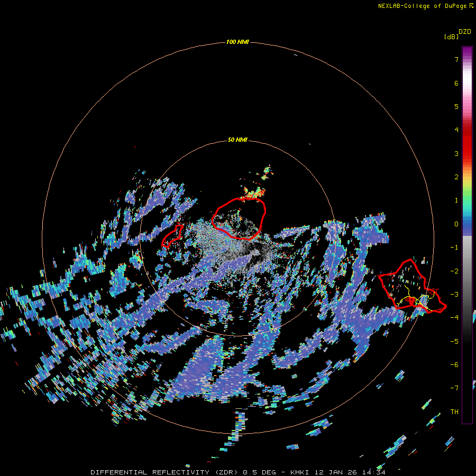Select the 0 value on the color scale

[456, 224]
